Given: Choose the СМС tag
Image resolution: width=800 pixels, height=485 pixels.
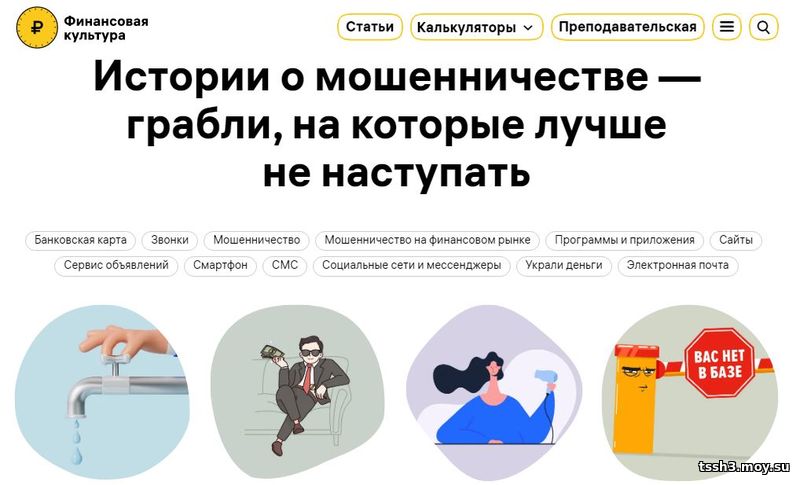Looking at the screenshot, I should coord(285,266).
